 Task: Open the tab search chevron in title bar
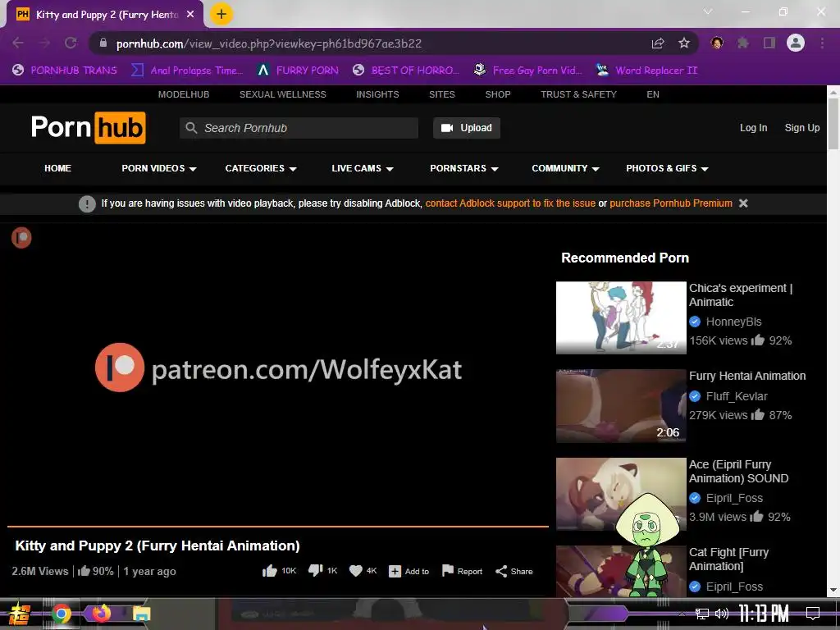[708, 11]
